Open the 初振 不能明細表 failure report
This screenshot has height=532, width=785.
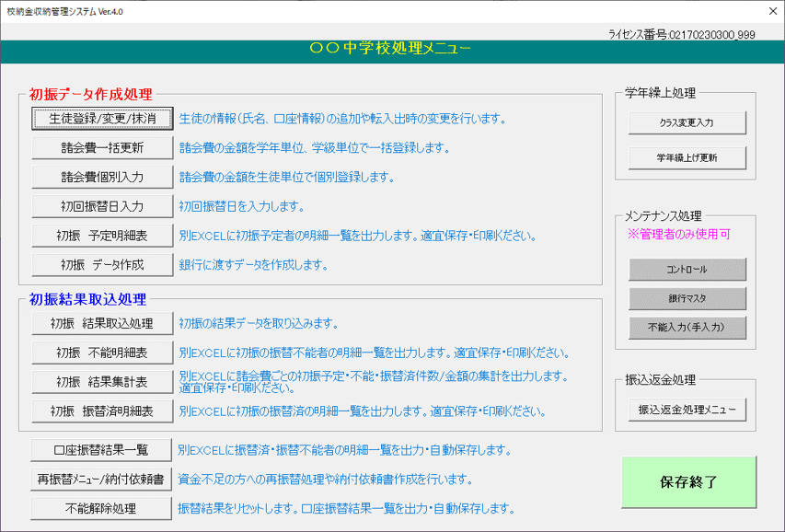[x=99, y=353]
